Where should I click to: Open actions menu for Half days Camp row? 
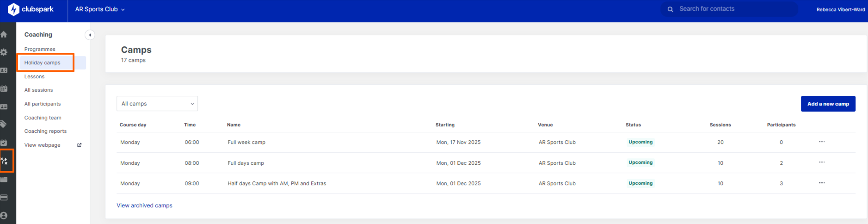click(x=822, y=183)
